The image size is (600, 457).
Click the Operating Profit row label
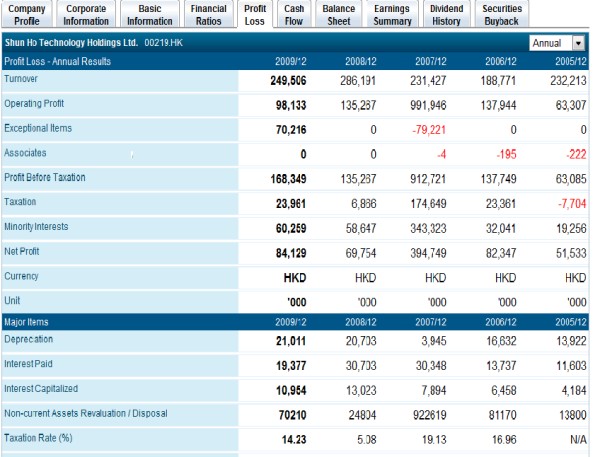34,104
